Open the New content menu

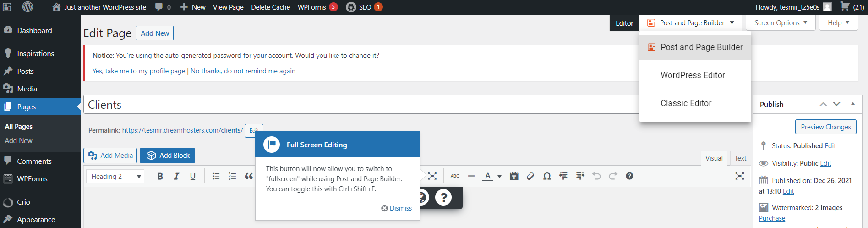(x=193, y=7)
